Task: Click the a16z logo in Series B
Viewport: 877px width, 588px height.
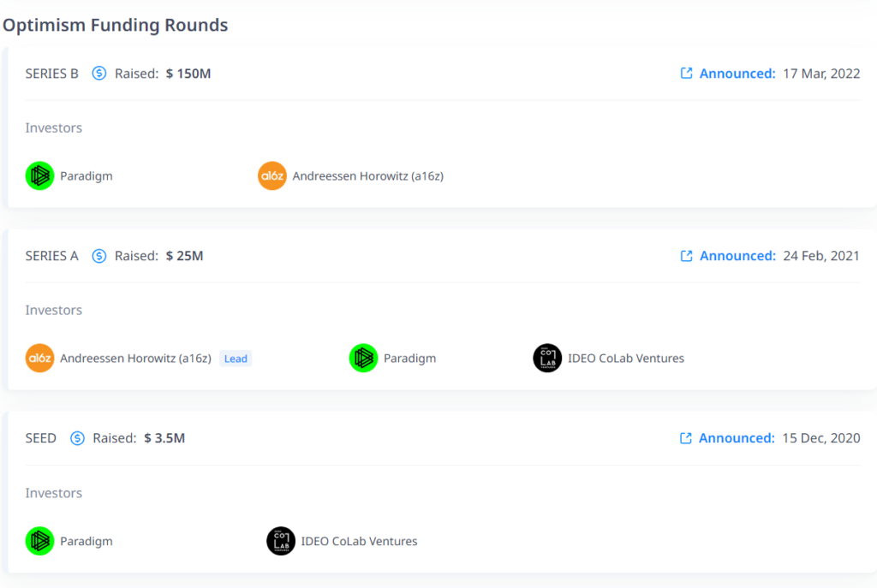Action: pos(271,175)
